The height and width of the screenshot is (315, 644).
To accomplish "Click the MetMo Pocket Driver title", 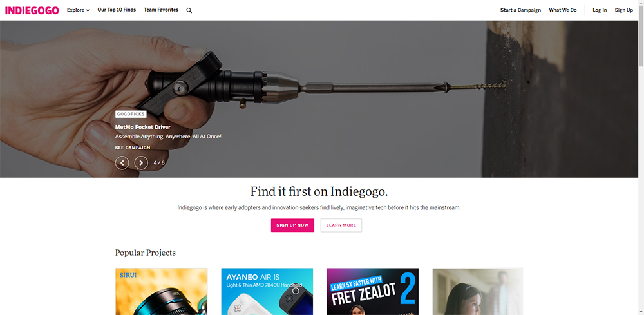I will pos(142,127).
